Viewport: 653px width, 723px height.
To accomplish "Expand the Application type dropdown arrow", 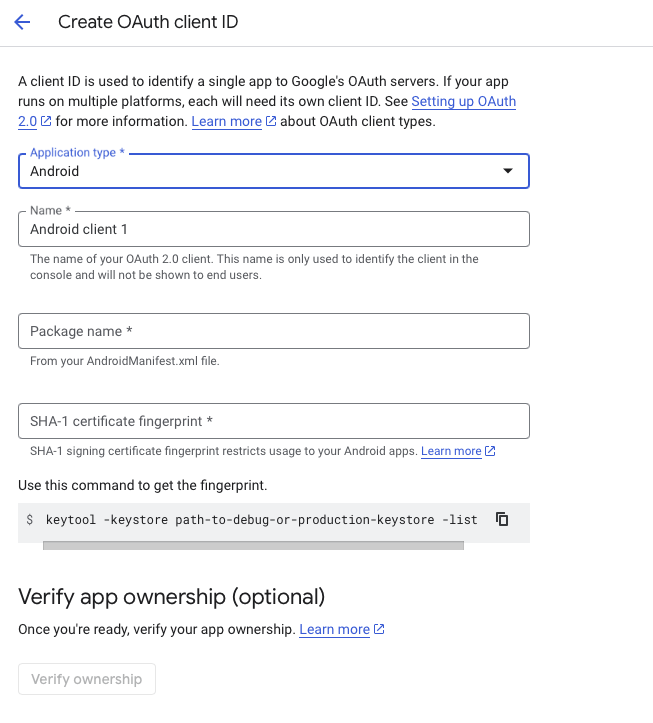I will pos(508,171).
